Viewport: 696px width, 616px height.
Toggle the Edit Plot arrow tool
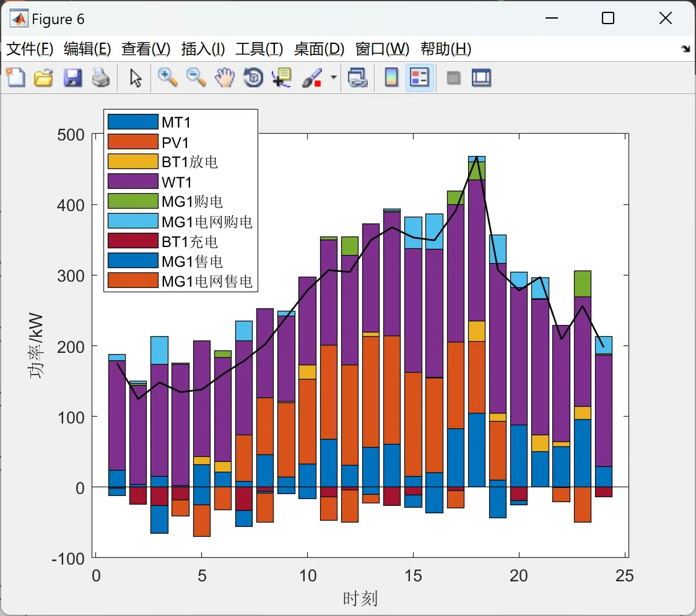pyautogui.click(x=136, y=77)
